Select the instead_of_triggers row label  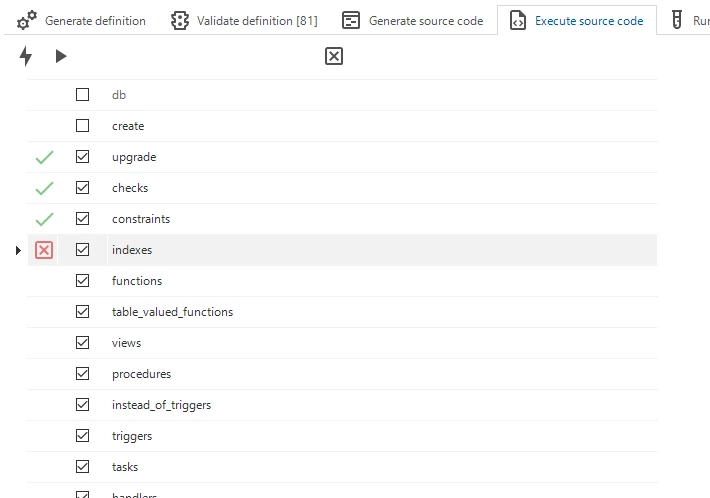click(161, 405)
